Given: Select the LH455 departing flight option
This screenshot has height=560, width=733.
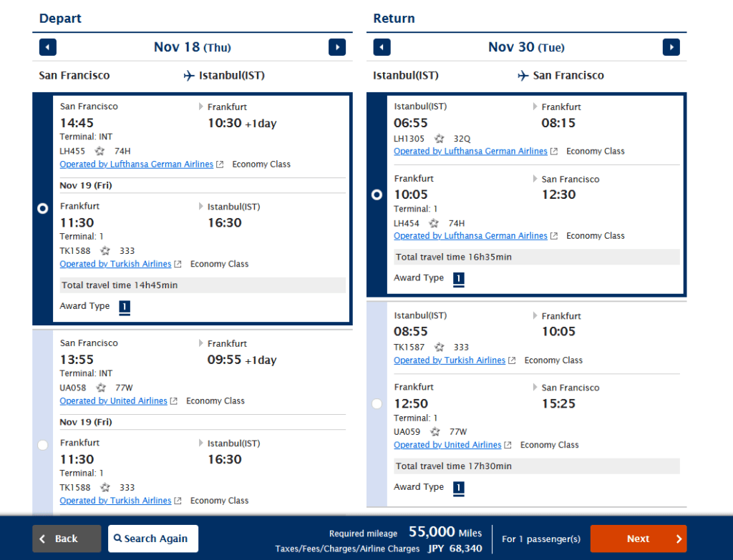Looking at the screenshot, I should pyautogui.click(x=42, y=208).
